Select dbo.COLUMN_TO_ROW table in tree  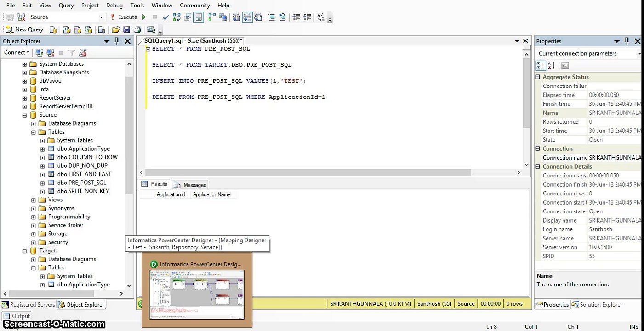coord(87,157)
